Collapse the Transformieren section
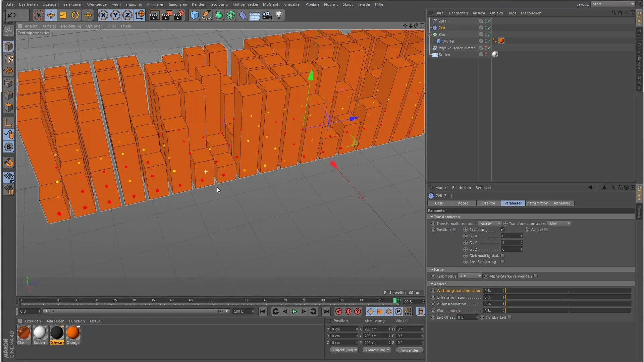Screen dimensions: 644x362 tap(432, 217)
